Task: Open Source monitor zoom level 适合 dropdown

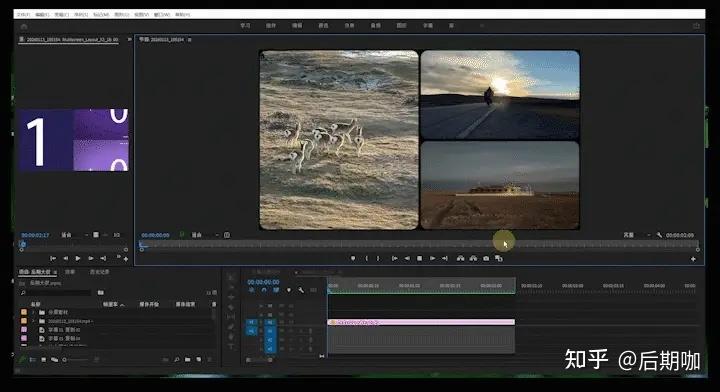Action: [x=74, y=235]
